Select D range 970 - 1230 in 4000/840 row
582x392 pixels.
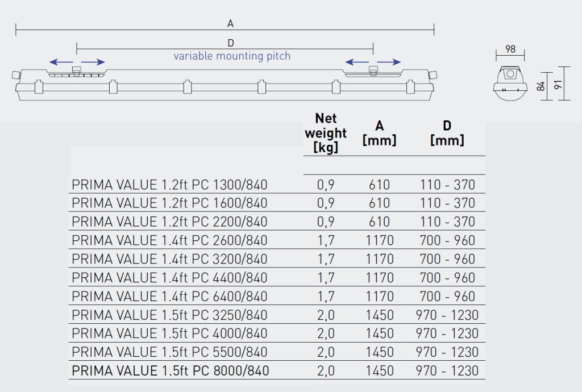pos(447,333)
